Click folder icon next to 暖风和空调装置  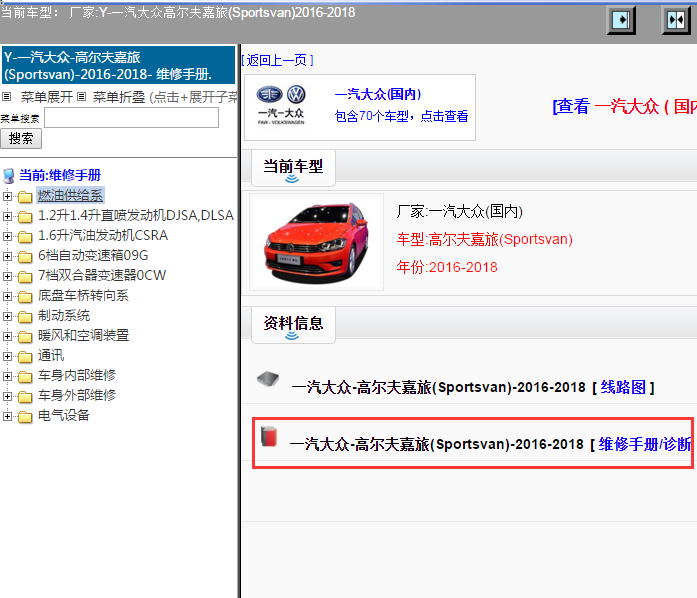(25, 336)
